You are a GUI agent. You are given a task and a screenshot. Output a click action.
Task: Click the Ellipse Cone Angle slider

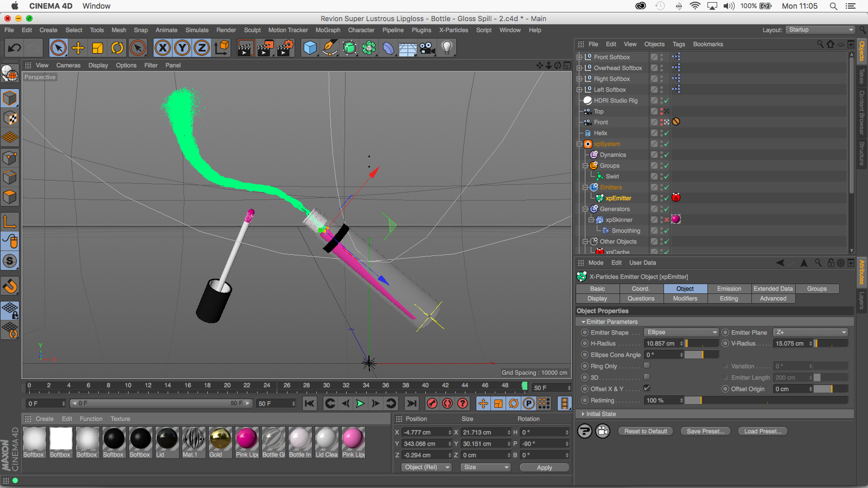[x=701, y=355]
